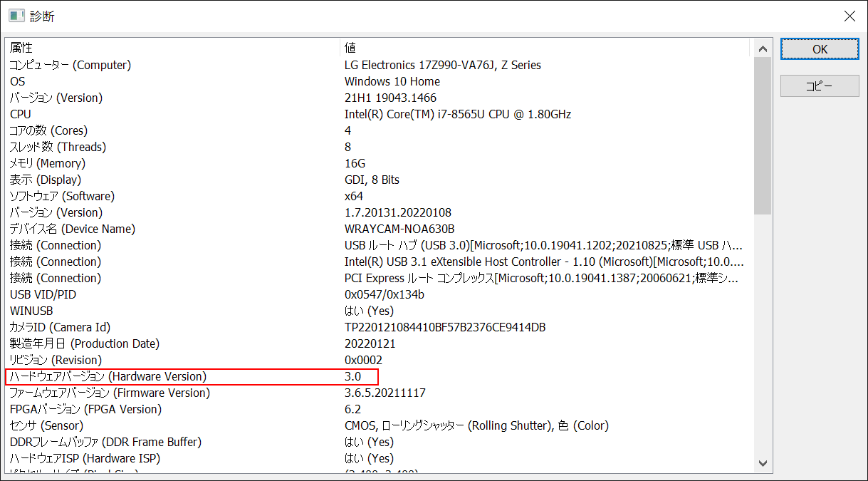Select the FPGA Version row
The width and height of the screenshot is (868, 481).
[x=85, y=409]
